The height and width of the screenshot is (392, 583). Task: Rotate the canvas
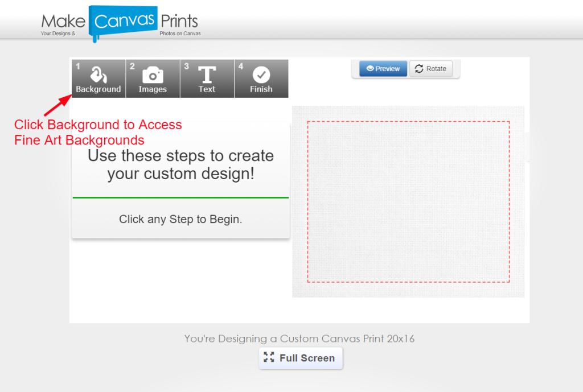click(x=431, y=69)
